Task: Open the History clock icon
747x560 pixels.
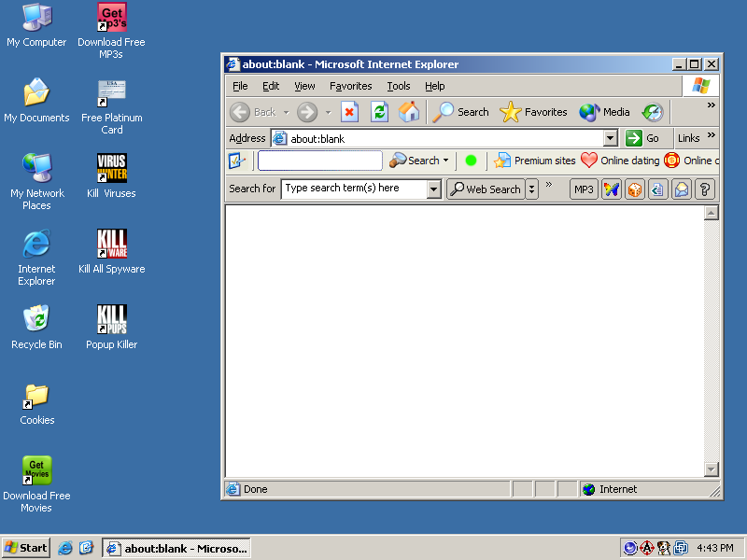Action: 652,112
